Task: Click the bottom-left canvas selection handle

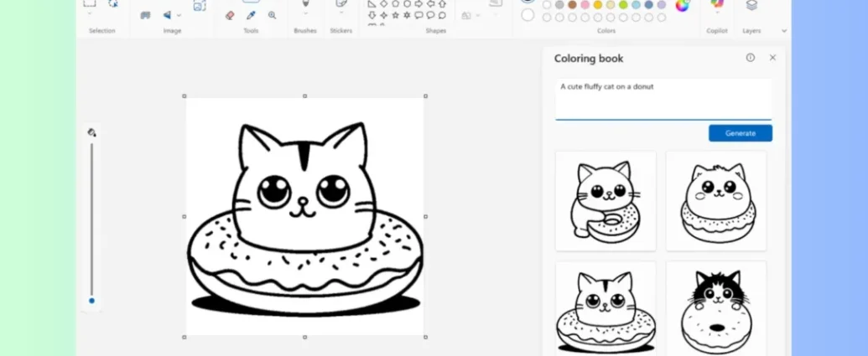Action: click(x=185, y=337)
